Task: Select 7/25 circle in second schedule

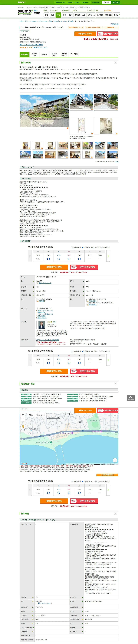Action: [48, 363]
